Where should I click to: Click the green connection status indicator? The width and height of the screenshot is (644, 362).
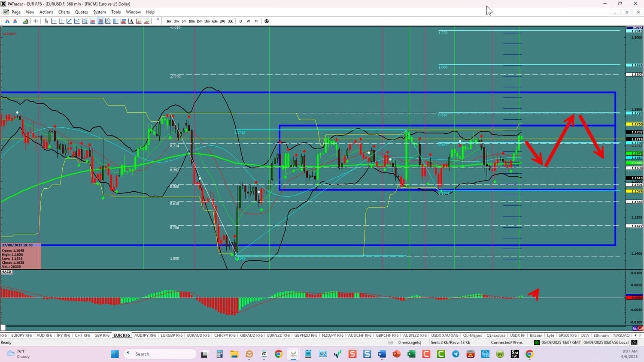pos(537,342)
